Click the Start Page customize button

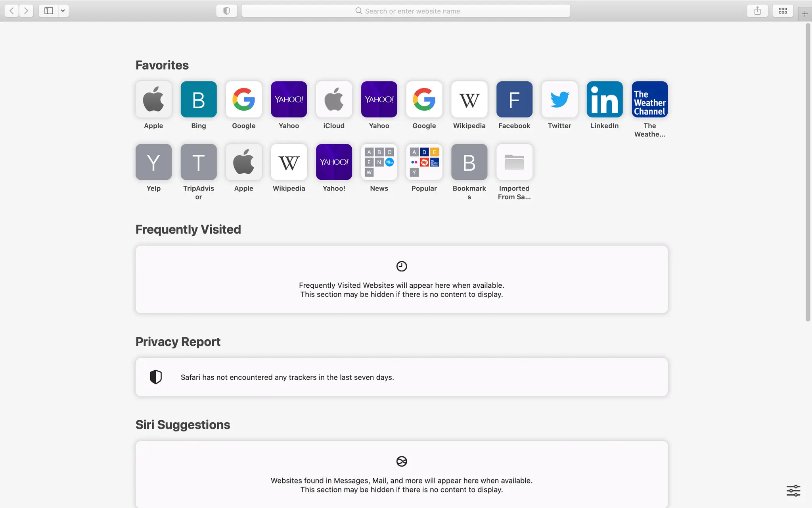[x=793, y=491]
